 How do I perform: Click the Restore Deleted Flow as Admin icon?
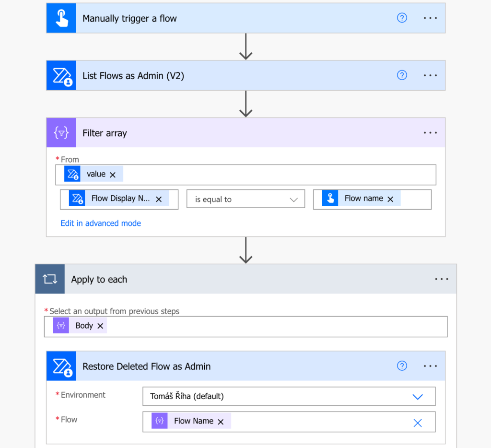61,366
